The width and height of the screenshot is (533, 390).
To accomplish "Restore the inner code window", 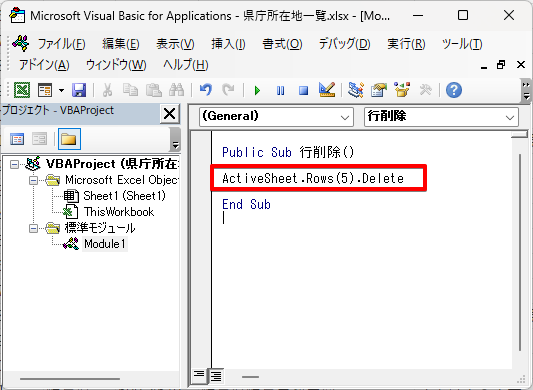I will (x=501, y=65).
